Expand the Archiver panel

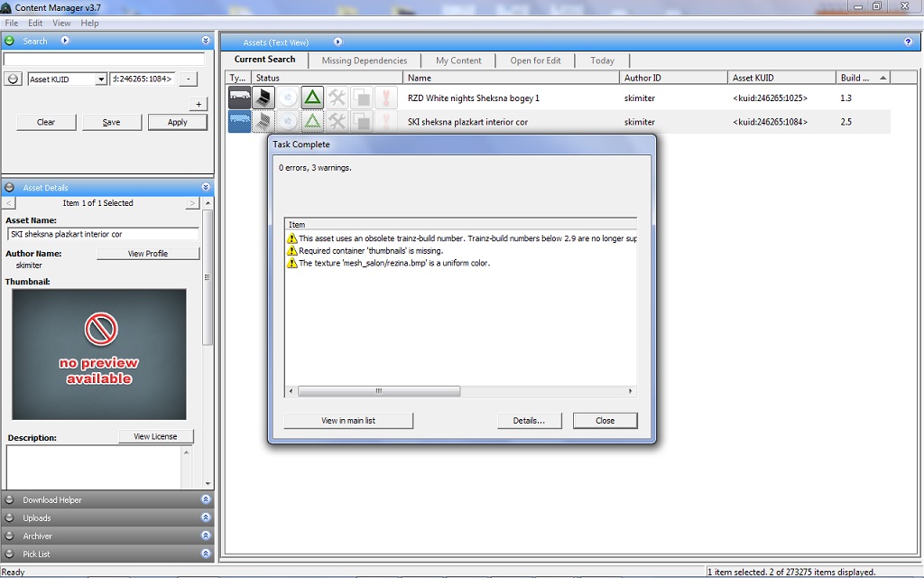(206, 536)
